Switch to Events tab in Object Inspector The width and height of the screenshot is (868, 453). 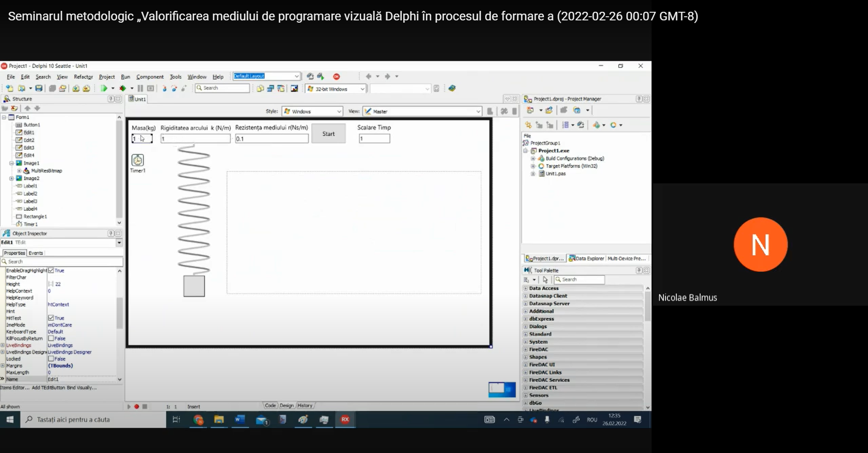pyautogui.click(x=36, y=253)
